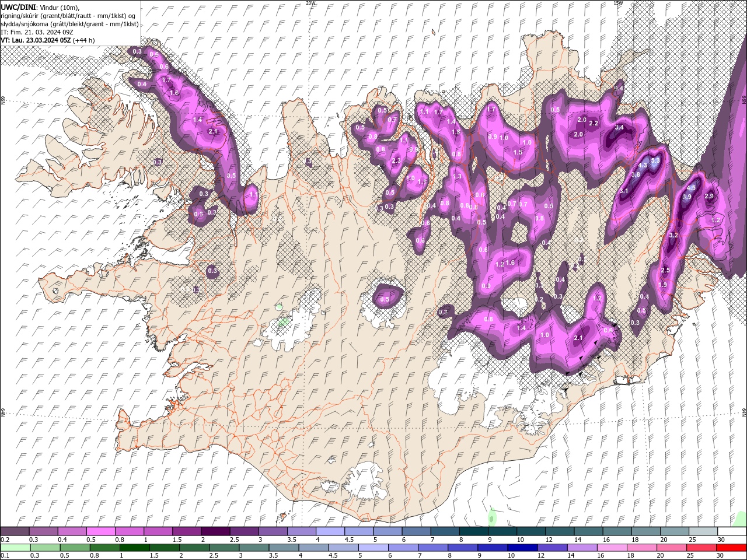The height and width of the screenshot is (560, 747).
Task: Click the pale green 0.1 swatch in rain scale
Action: click(15, 548)
